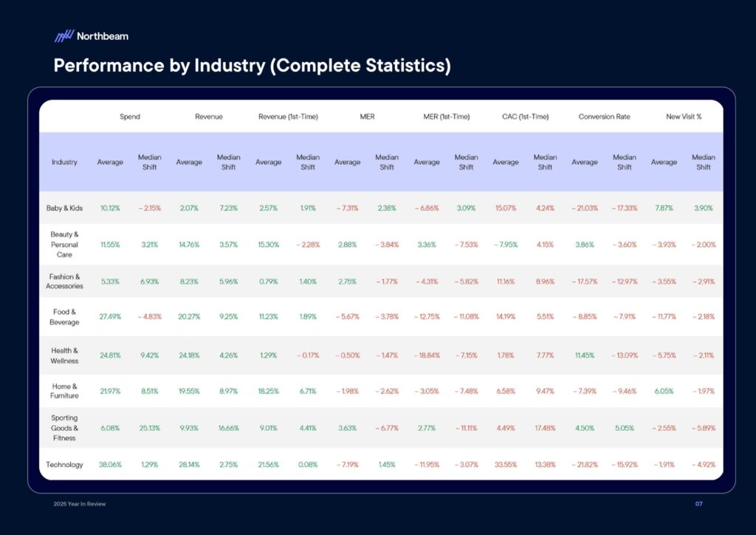Select the Industry header tab
This screenshot has width=756, height=535.
tap(64, 161)
